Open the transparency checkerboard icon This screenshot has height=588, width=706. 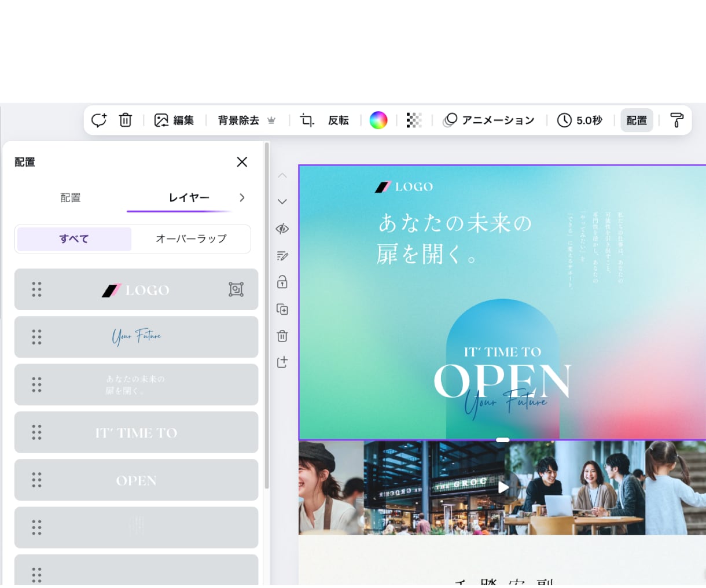pyautogui.click(x=414, y=120)
